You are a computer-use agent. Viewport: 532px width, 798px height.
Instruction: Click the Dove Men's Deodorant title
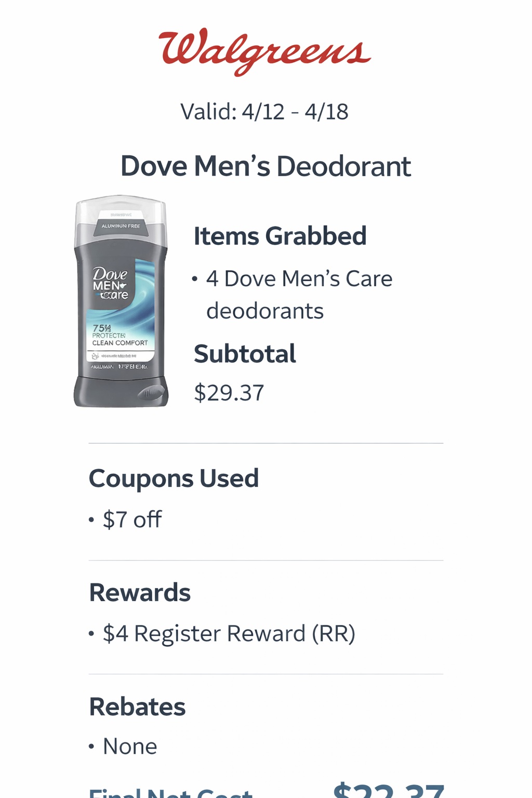[265, 166]
